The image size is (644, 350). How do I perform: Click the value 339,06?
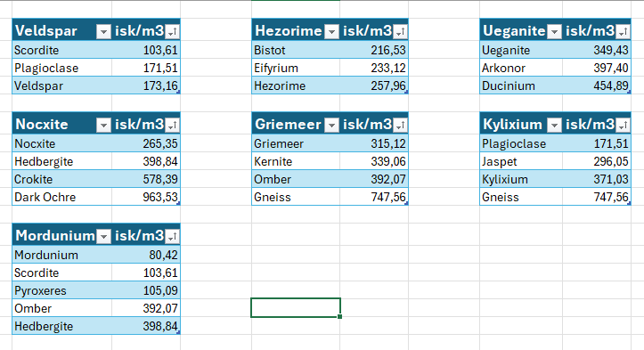click(x=374, y=161)
